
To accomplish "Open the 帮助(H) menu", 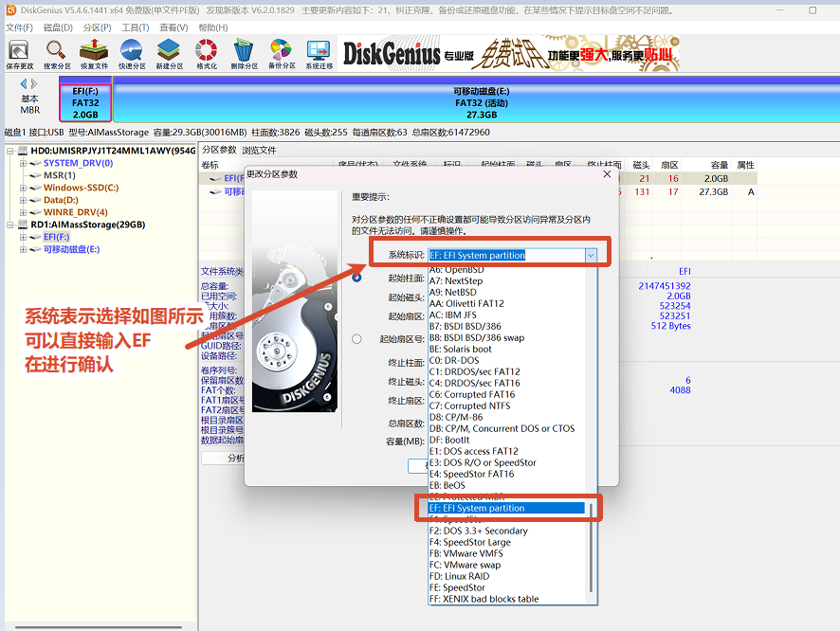I will 212,27.
